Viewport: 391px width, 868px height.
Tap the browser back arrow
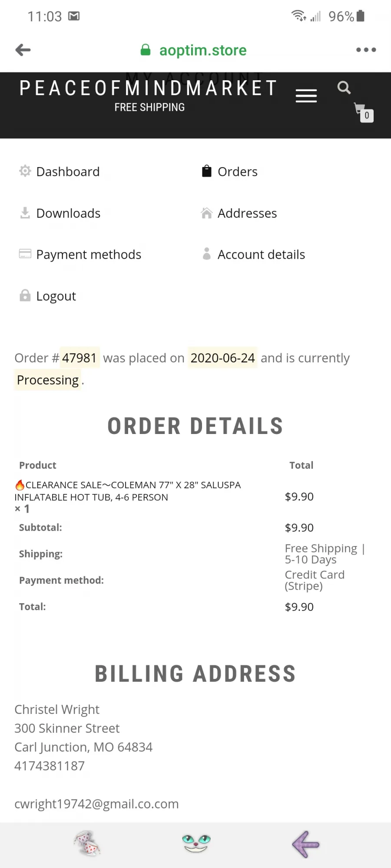pos(23,50)
